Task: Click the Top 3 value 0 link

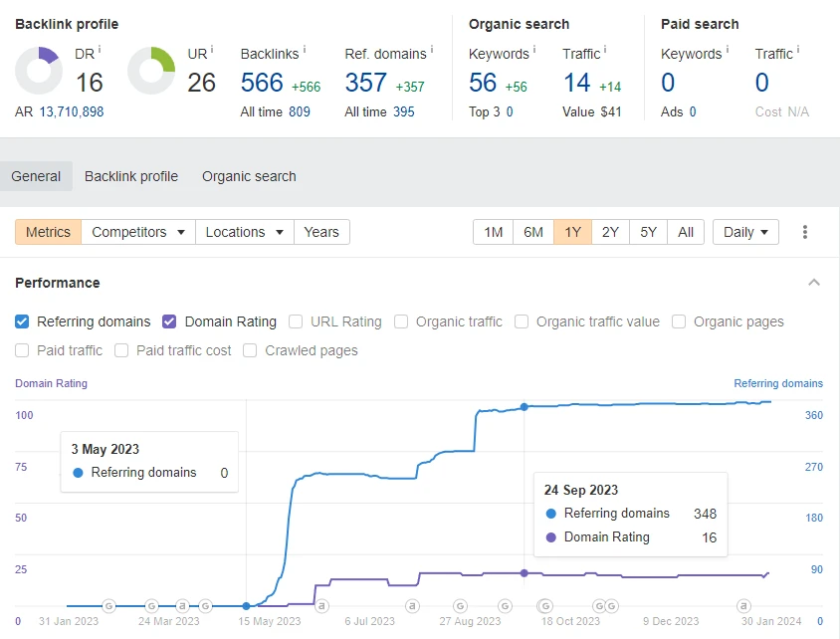Action: pyautogui.click(x=510, y=111)
